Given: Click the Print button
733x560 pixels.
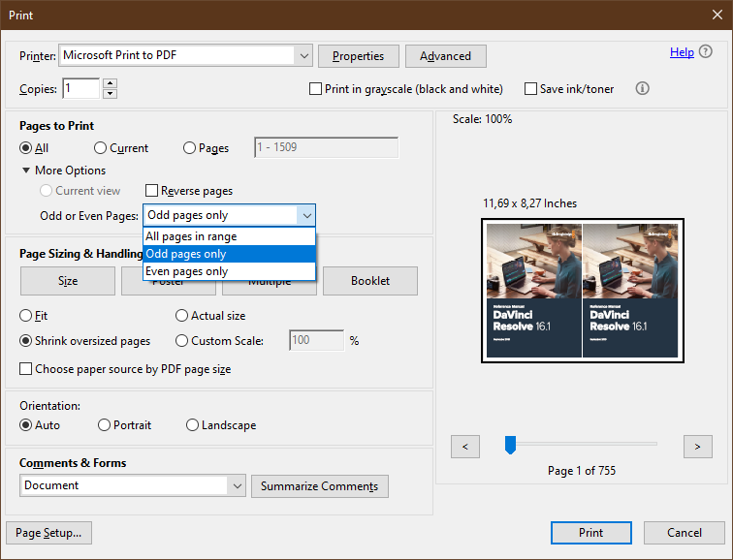Looking at the screenshot, I should tap(590, 533).
